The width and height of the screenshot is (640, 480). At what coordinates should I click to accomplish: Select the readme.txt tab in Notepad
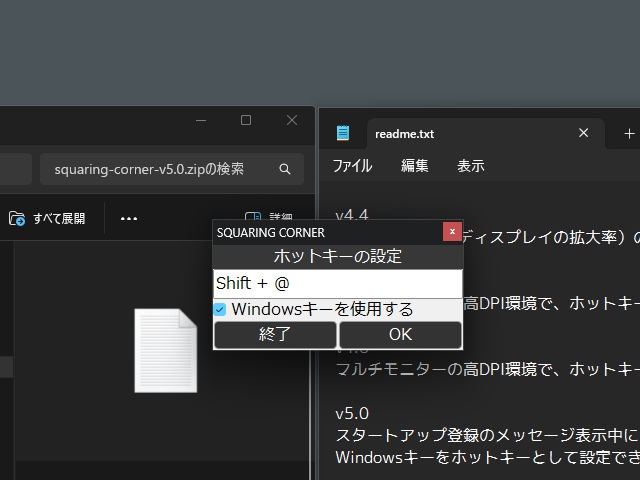[x=485, y=133]
